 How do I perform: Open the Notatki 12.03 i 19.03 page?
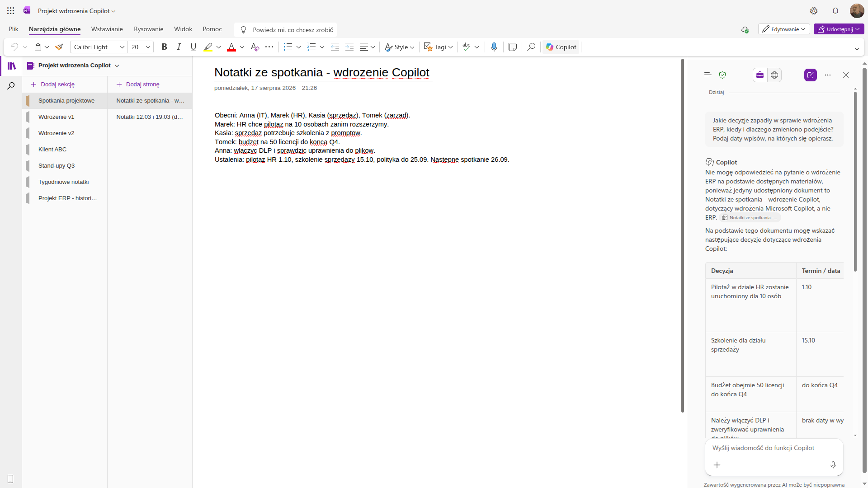pos(150,117)
